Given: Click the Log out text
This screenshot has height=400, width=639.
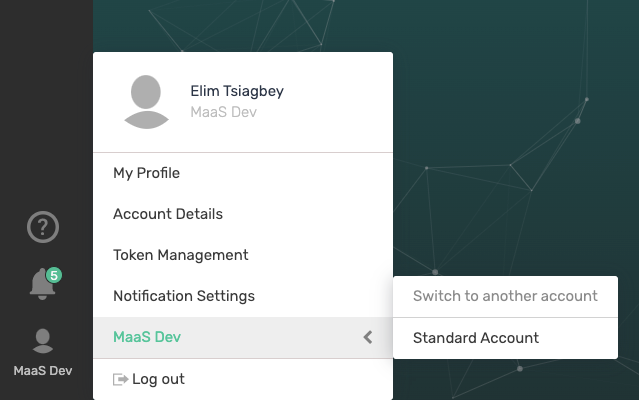Looking at the screenshot, I should (x=158, y=380).
